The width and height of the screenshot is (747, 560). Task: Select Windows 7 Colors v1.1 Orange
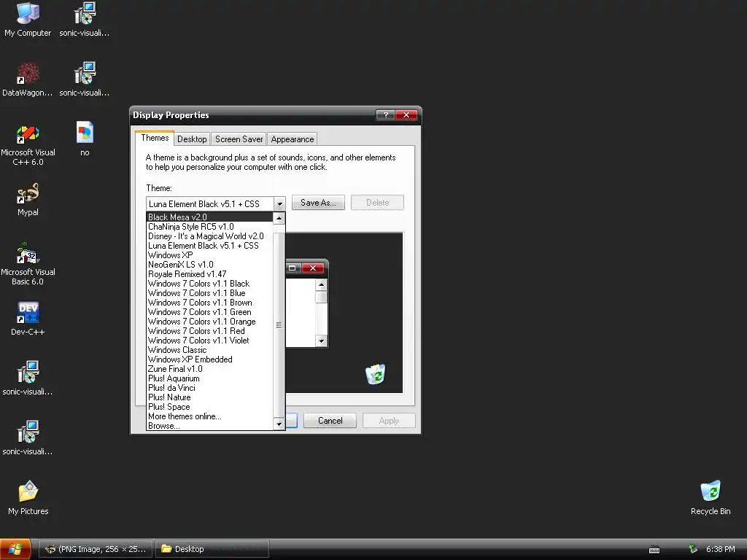click(x=209, y=322)
